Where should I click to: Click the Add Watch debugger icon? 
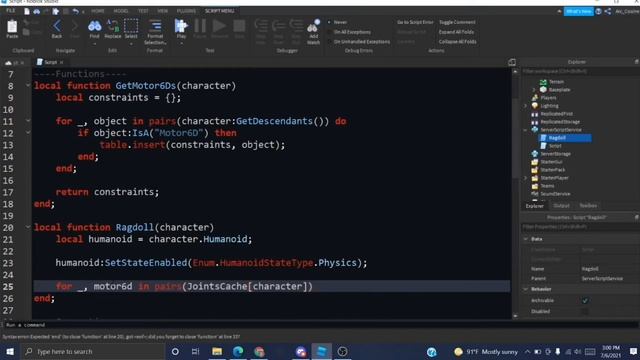pos(313,26)
